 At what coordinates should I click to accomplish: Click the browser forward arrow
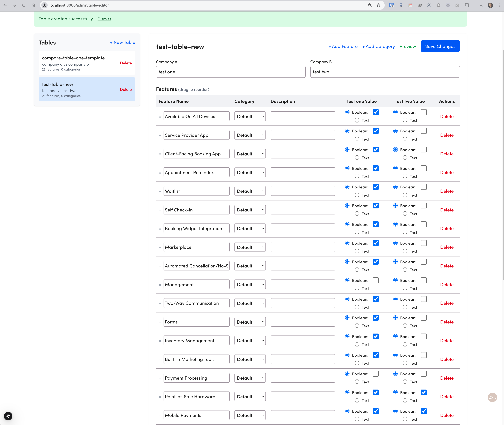click(x=14, y=5)
